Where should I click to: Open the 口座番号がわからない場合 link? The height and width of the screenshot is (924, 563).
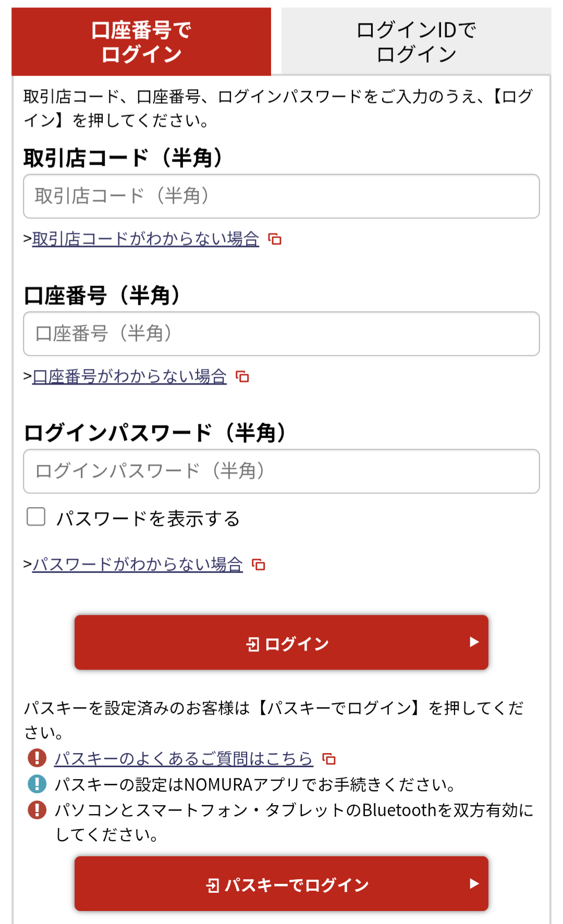pyautogui.click(x=129, y=376)
